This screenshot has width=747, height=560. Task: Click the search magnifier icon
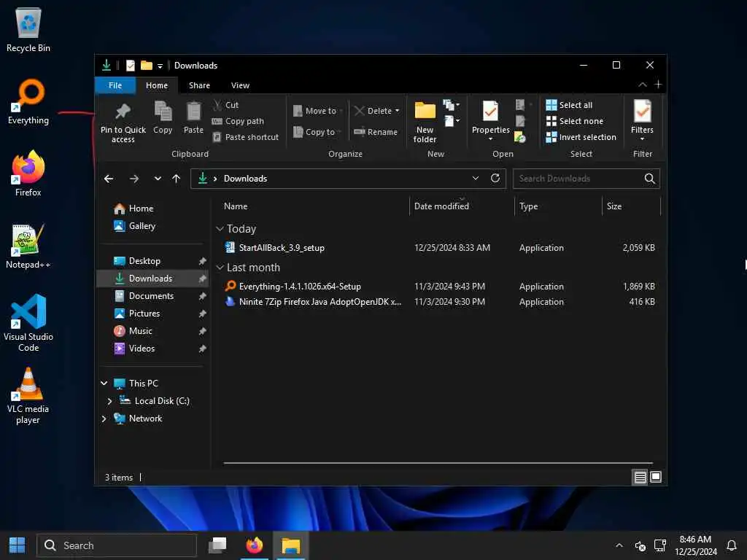[649, 179]
